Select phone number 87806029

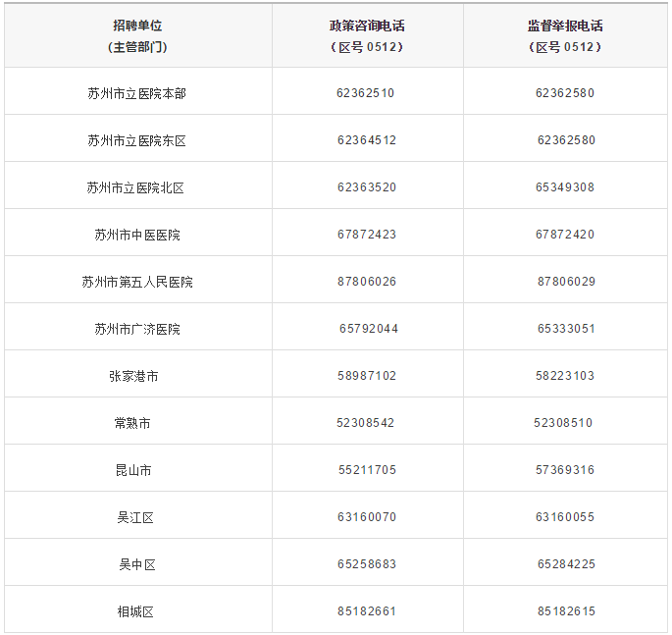pos(566,282)
